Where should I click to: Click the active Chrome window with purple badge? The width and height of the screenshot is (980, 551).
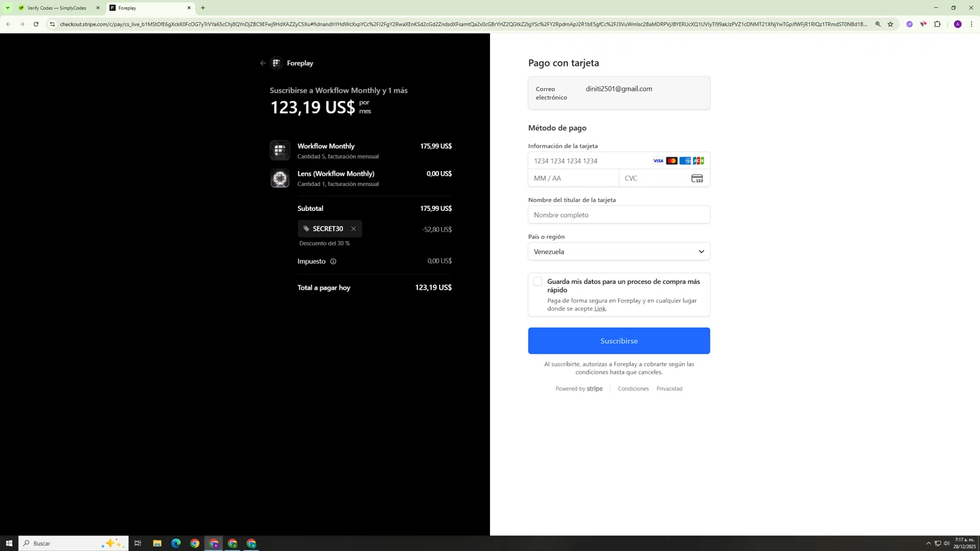[x=214, y=543]
